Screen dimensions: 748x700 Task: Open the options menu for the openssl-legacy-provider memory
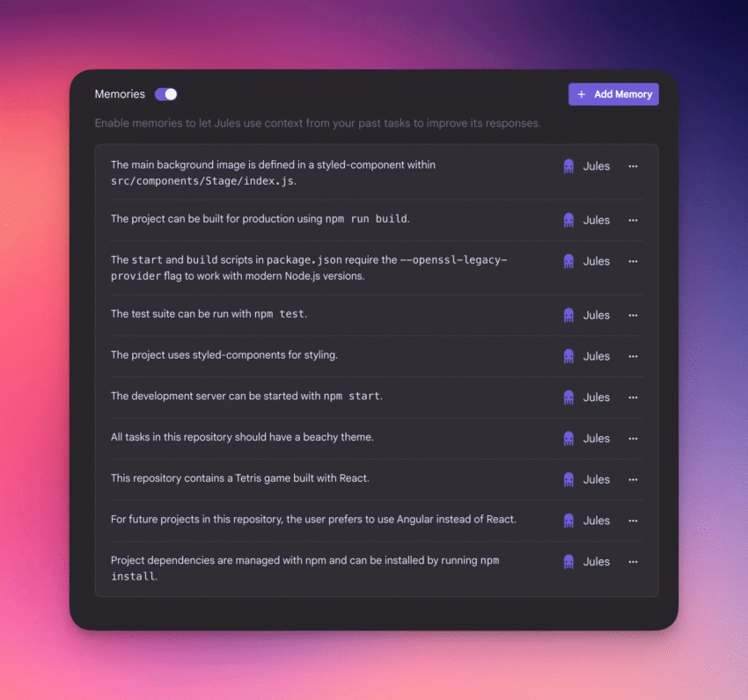pos(633,261)
